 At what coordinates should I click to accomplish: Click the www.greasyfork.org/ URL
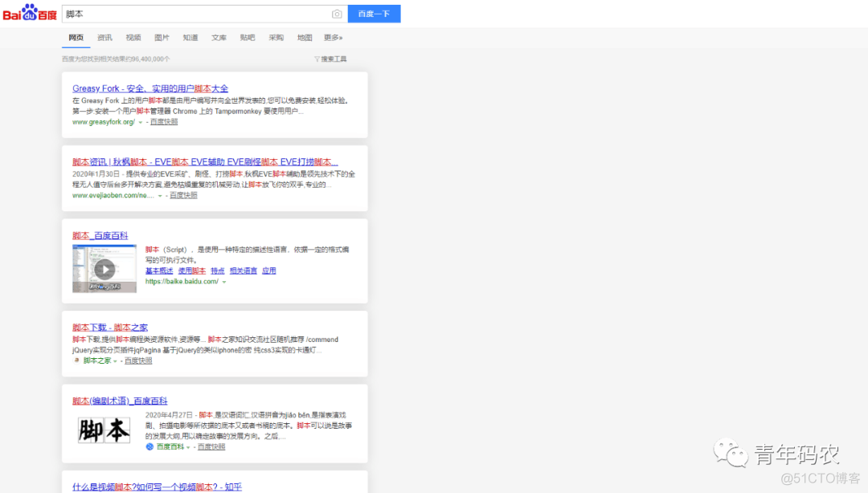click(104, 122)
